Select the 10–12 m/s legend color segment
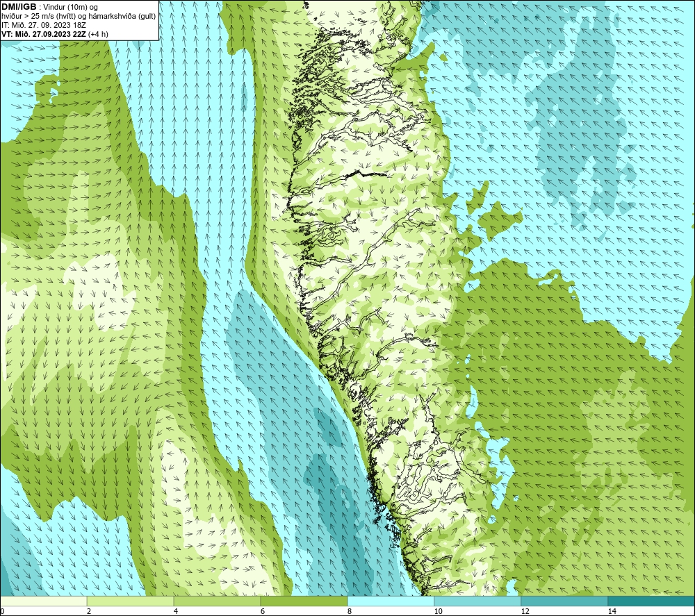This screenshot has width=695, height=616. point(478,601)
